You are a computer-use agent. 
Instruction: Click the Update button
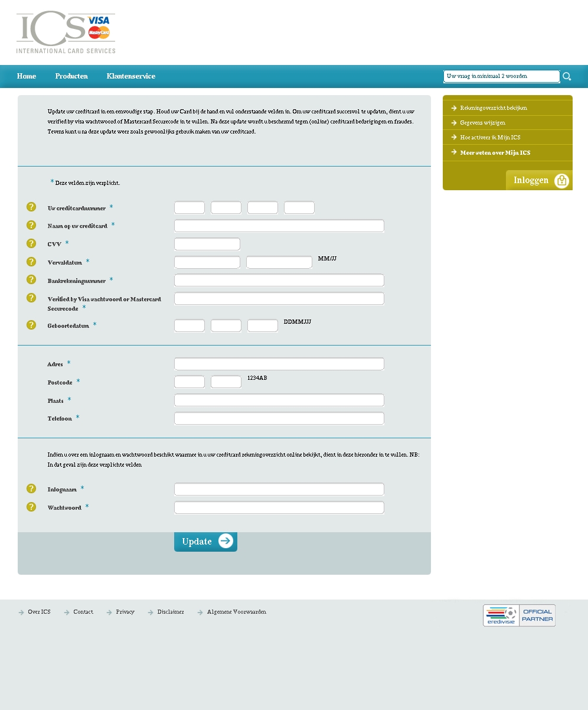[205, 542]
